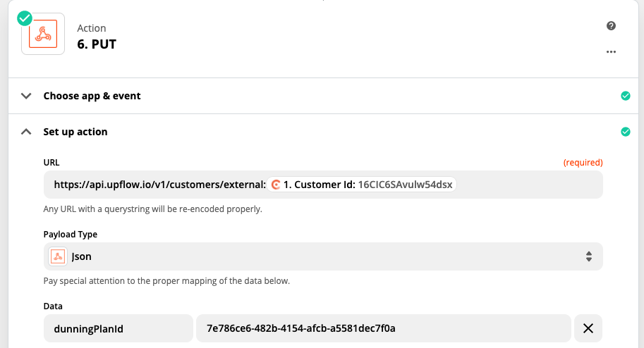Expand the Choose app & event section

[x=27, y=96]
